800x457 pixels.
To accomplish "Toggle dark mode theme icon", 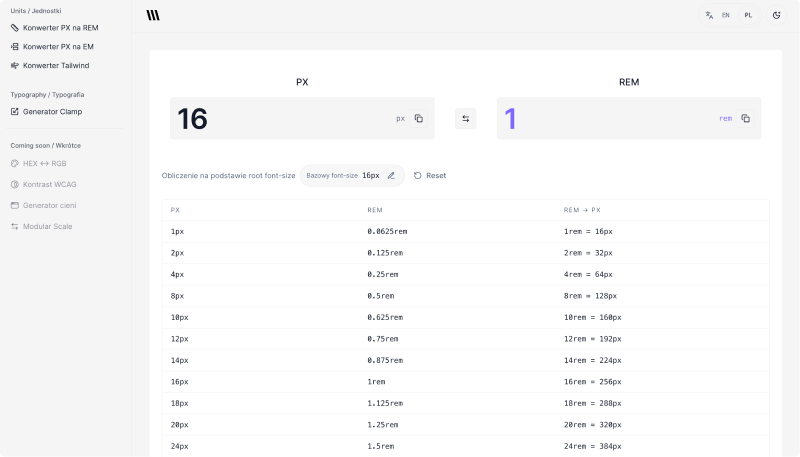I will (777, 15).
